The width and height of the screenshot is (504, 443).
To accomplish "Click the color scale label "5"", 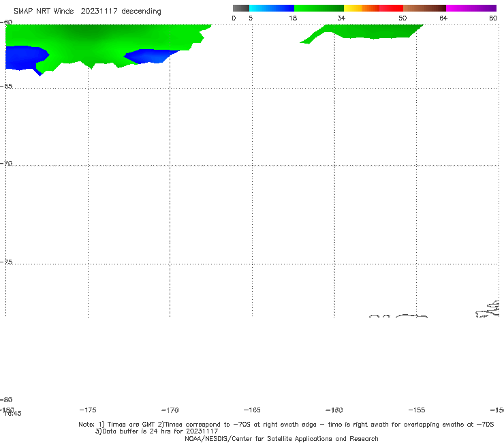I will coord(251,18).
